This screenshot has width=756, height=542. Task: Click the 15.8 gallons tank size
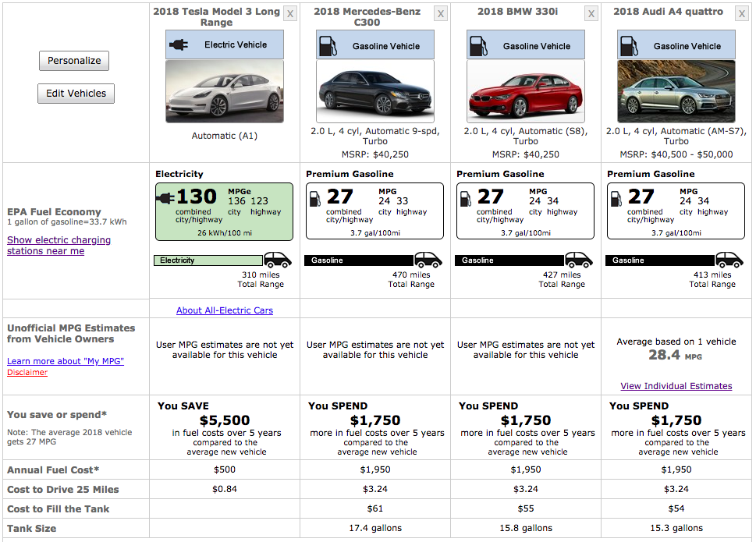526,528
